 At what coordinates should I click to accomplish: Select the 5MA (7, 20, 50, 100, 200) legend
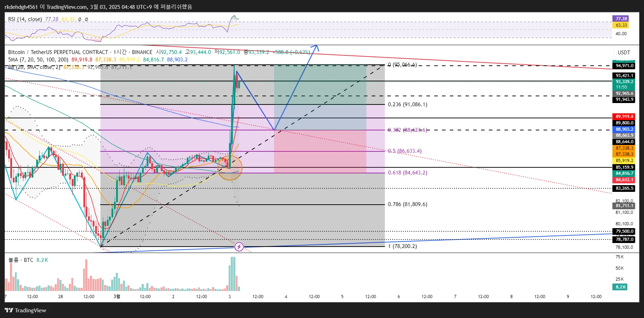[38, 60]
